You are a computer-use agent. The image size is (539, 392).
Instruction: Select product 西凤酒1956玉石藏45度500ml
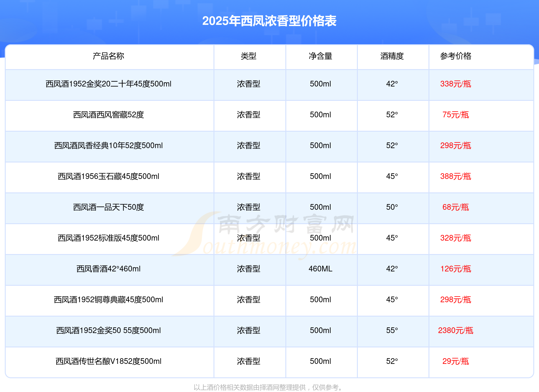coord(108,176)
